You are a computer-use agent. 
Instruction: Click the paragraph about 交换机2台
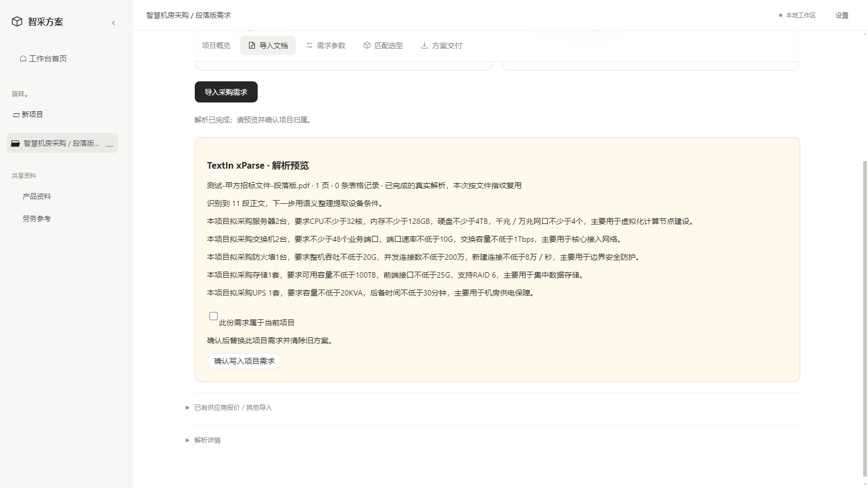415,239
